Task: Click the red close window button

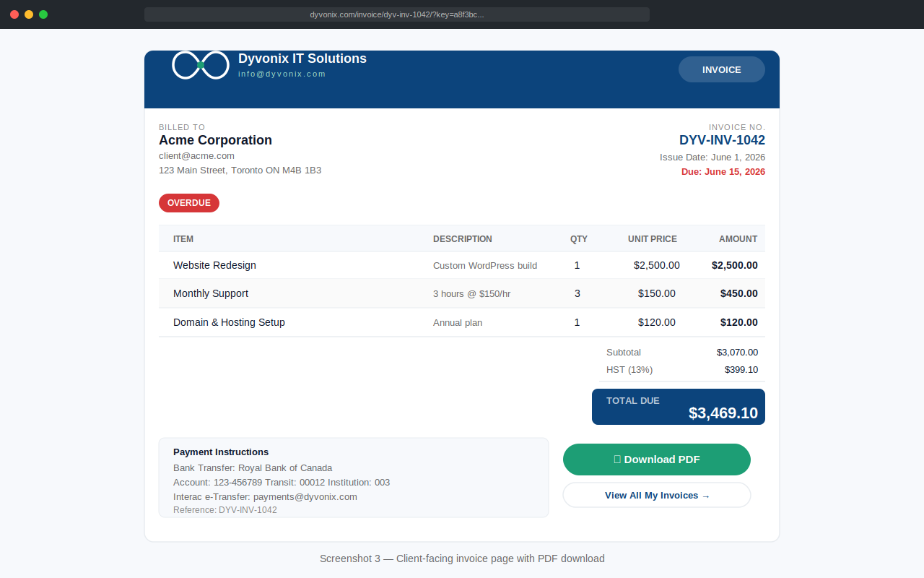Action: coord(14,14)
